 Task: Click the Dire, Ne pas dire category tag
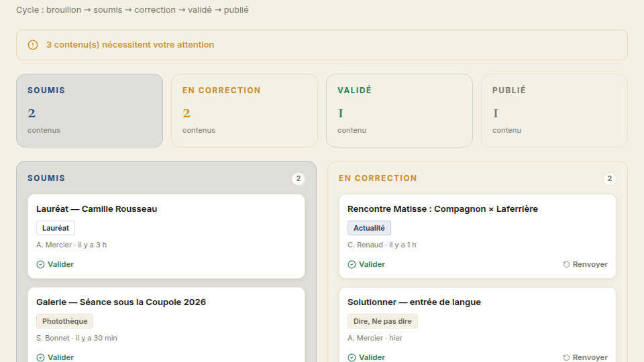point(382,321)
